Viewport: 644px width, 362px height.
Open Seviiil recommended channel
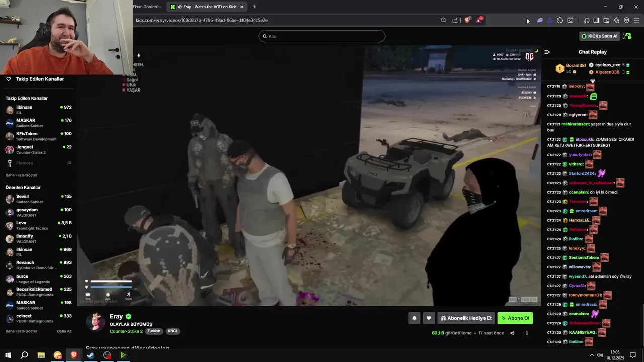pyautogui.click(x=39, y=199)
